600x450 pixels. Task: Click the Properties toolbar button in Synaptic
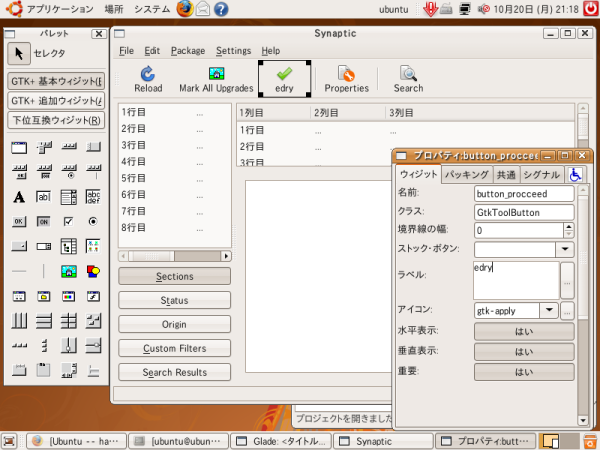(347, 79)
